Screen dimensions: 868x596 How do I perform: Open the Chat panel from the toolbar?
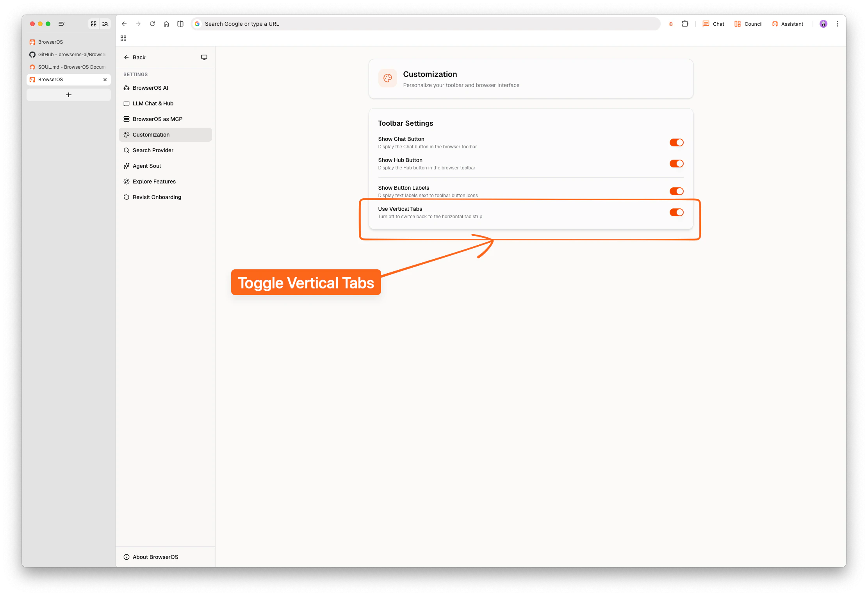[713, 24]
